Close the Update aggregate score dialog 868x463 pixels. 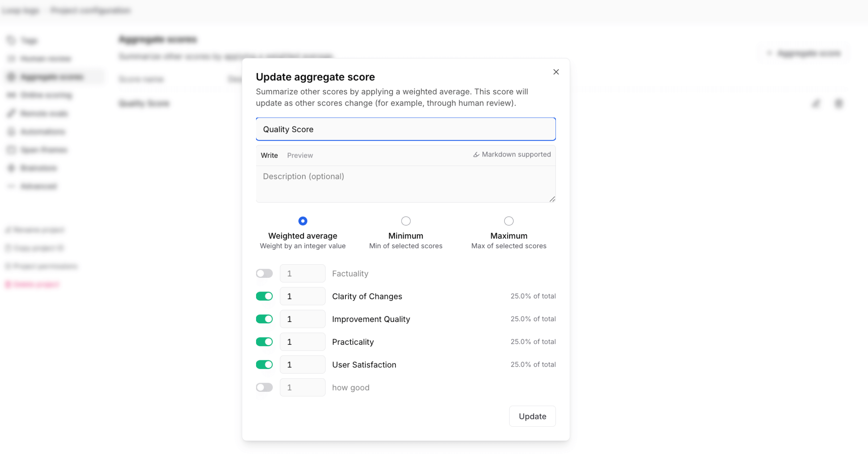(556, 72)
